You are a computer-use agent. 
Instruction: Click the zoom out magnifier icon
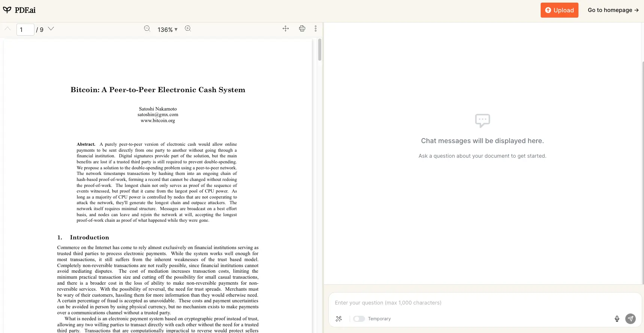click(x=147, y=29)
